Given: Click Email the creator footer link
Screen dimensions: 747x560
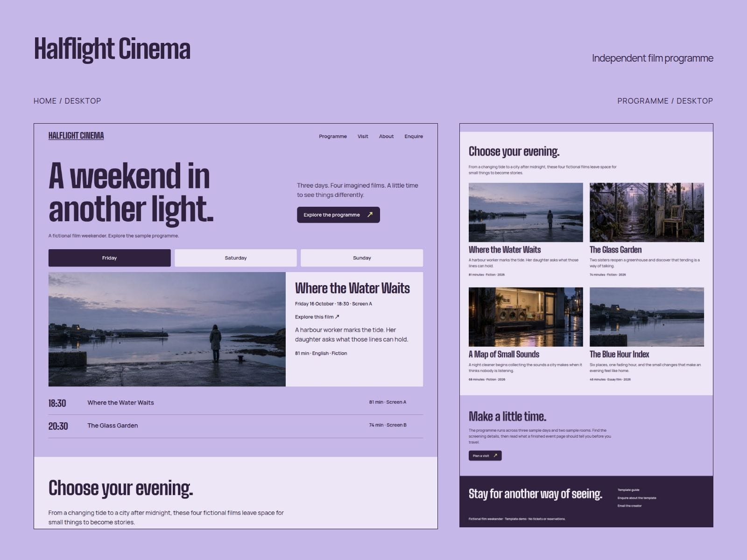Looking at the screenshot, I should pyautogui.click(x=629, y=506).
